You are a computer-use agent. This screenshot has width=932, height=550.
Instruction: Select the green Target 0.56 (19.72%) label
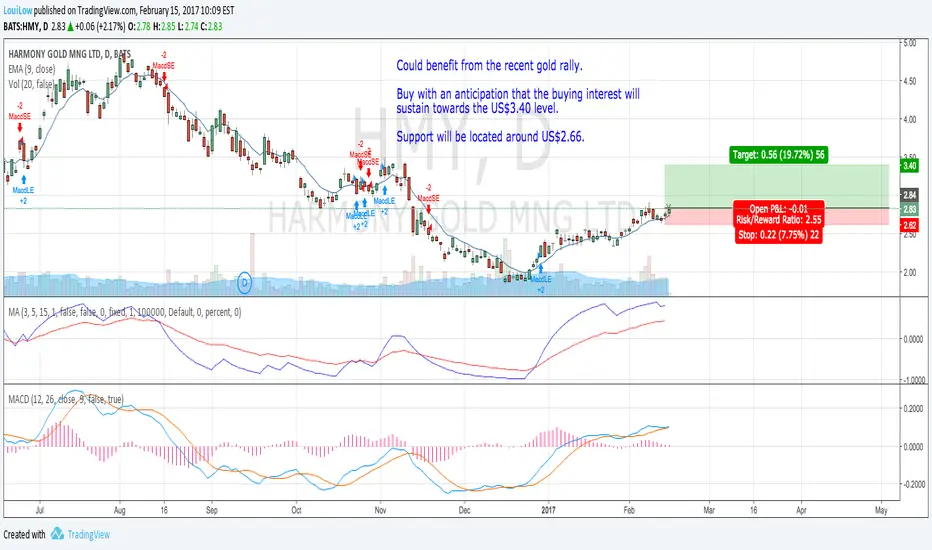point(779,155)
